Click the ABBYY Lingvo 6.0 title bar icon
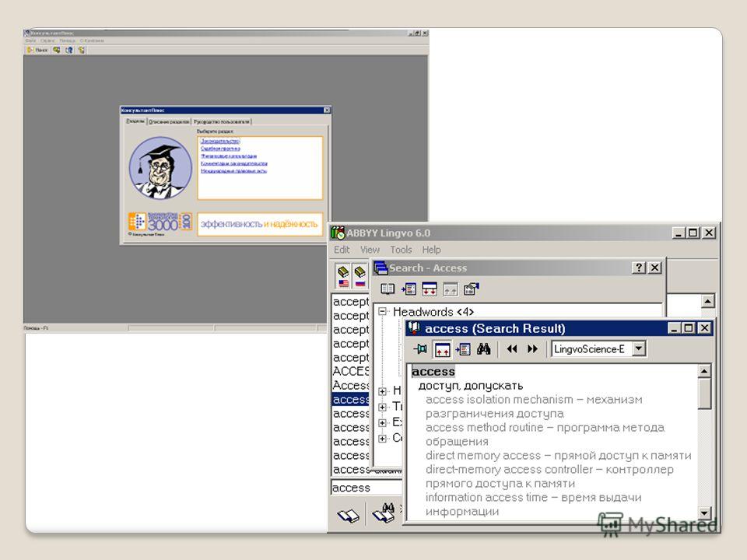The width and height of the screenshot is (747, 560). pos(338,233)
